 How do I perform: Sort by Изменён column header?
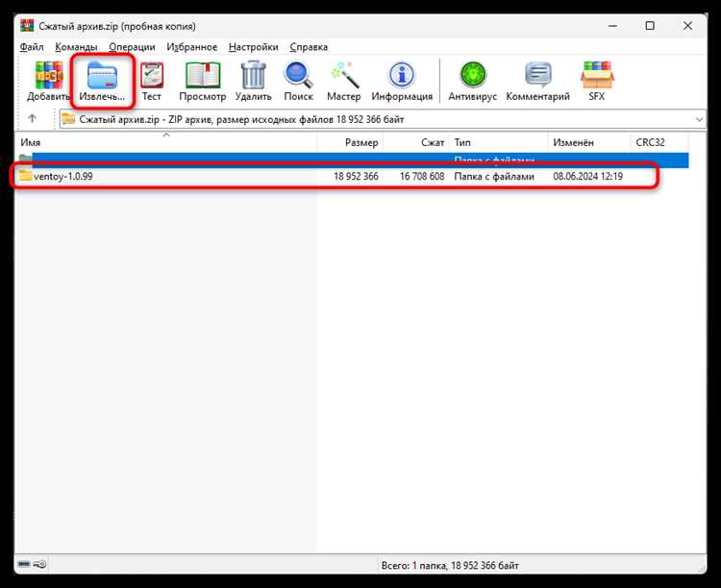coord(589,142)
